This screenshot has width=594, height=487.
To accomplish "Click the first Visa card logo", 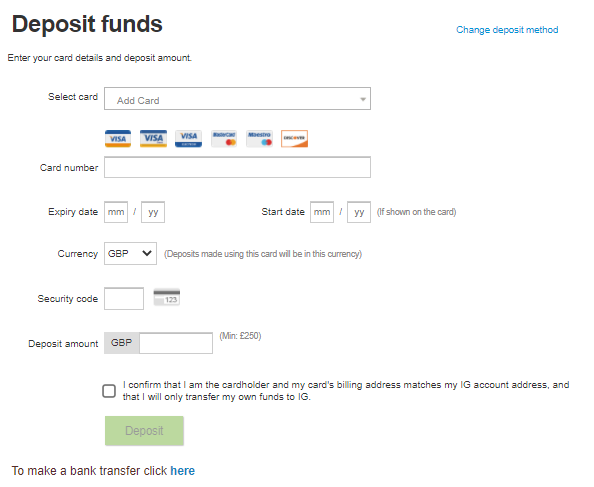I will (x=118, y=139).
